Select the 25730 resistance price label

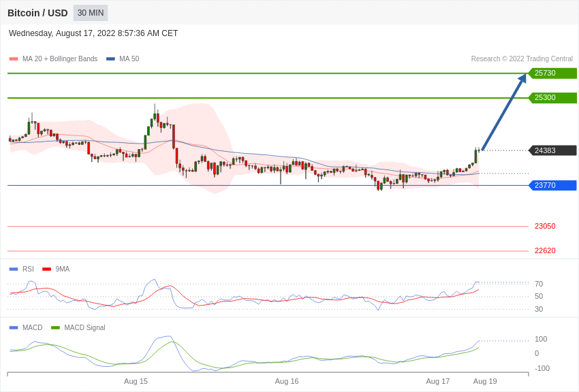pos(553,73)
